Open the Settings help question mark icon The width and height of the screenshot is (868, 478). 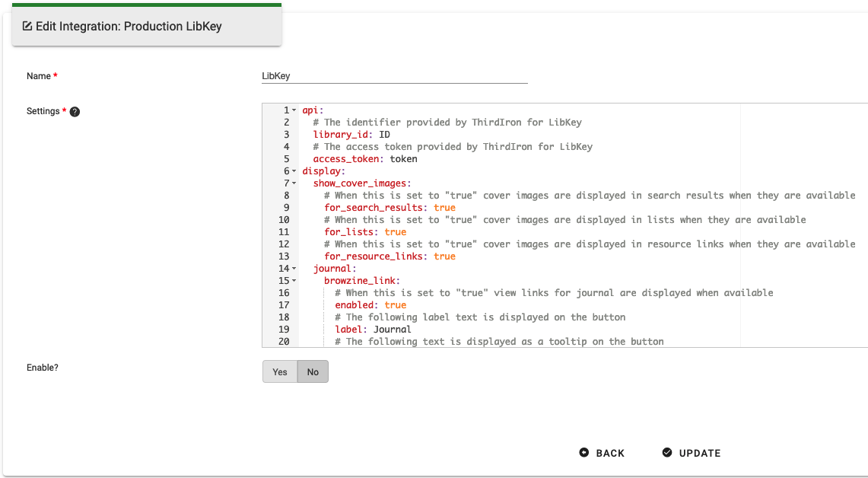coord(74,111)
